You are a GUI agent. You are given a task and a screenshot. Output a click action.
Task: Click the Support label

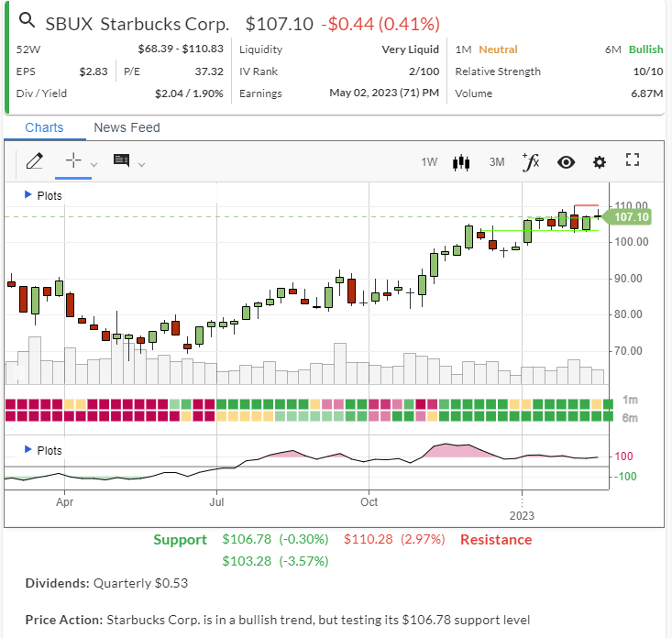point(180,539)
